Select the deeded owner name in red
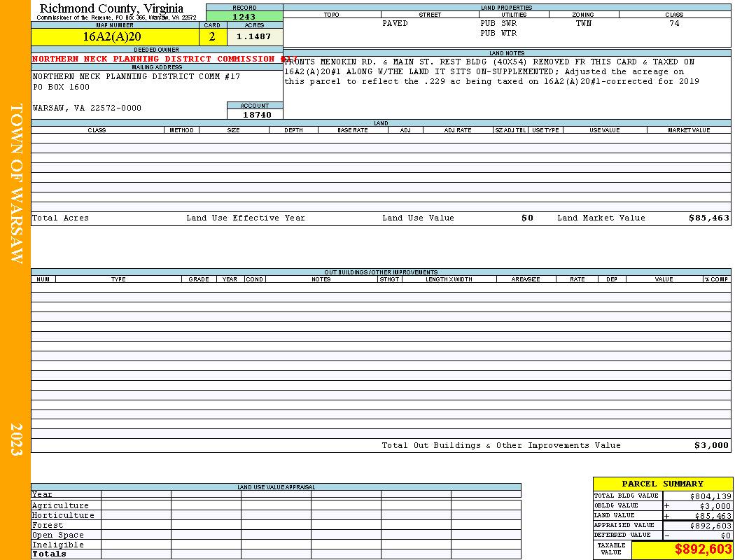735x560 pixels. [165, 59]
